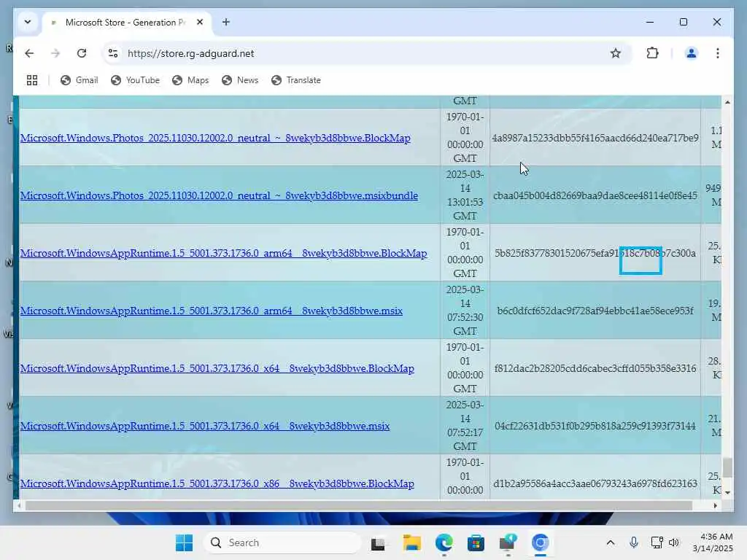Open the News bookmark
This screenshot has width=747, height=560.
pyautogui.click(x=240, y=80)
